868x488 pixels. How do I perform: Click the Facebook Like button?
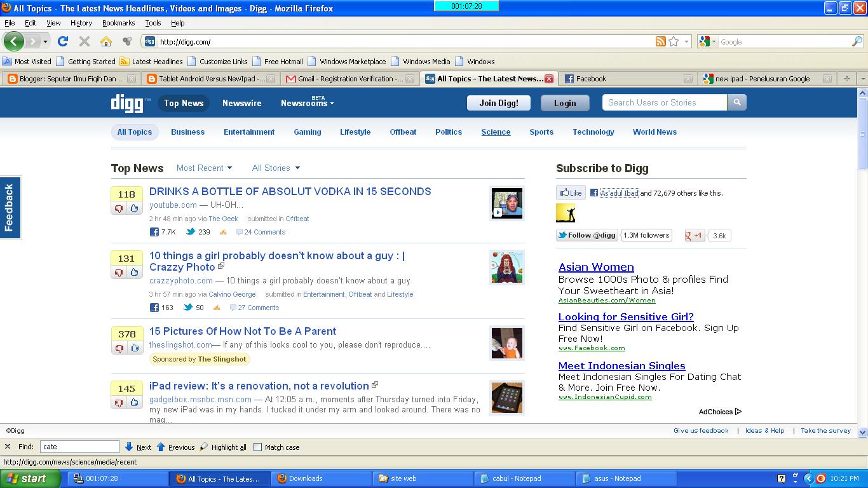pos(571,193)
